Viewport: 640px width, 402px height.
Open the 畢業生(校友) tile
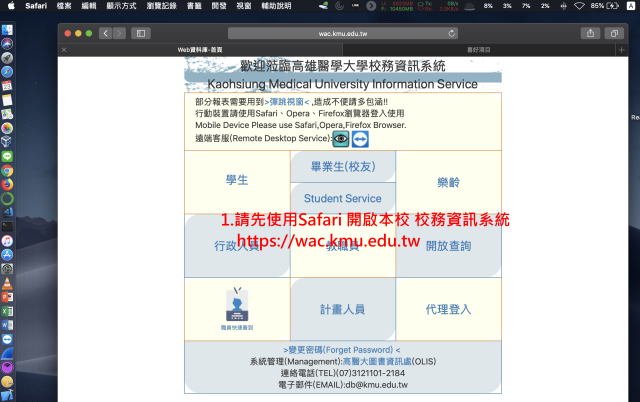[343, 167]
